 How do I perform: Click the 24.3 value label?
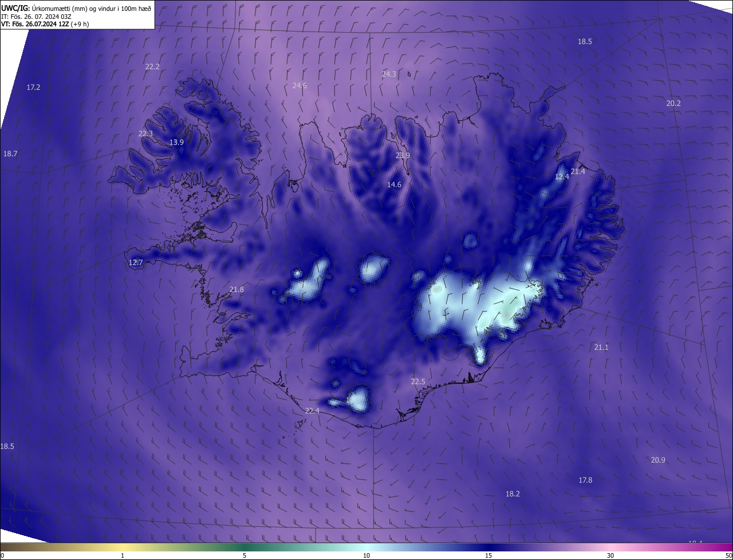click(x=389, y=74)
